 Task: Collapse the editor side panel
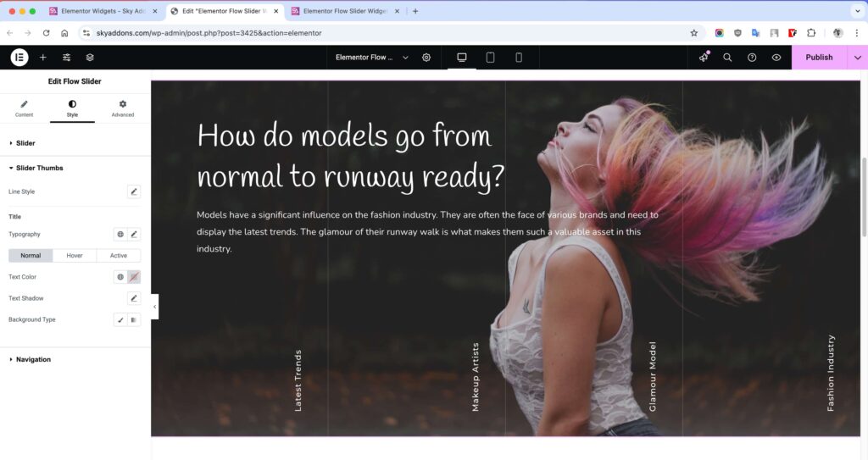154,307
